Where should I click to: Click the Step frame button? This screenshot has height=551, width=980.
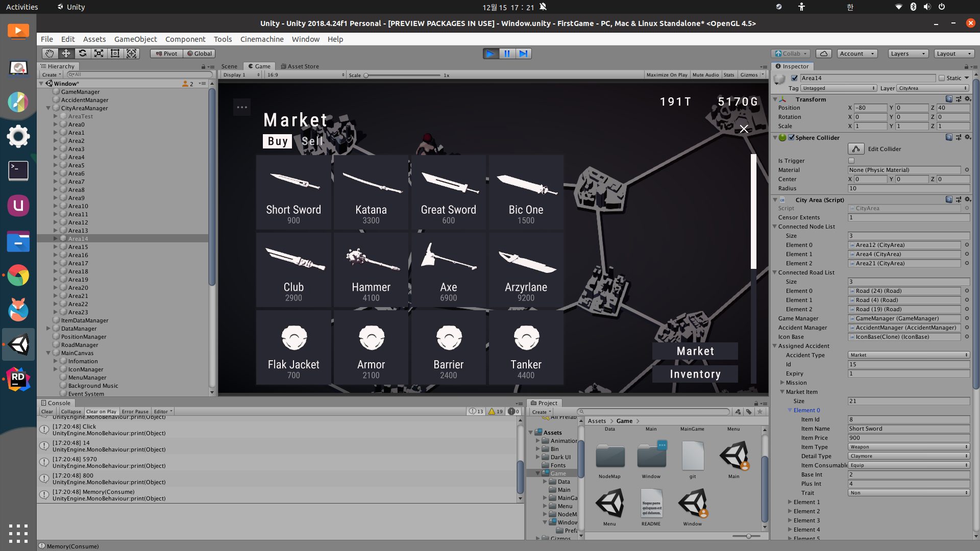pos(523,54)
